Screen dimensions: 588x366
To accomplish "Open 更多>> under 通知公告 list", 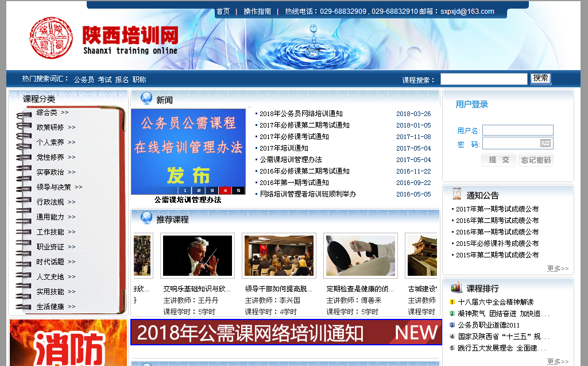I will 558,268.
